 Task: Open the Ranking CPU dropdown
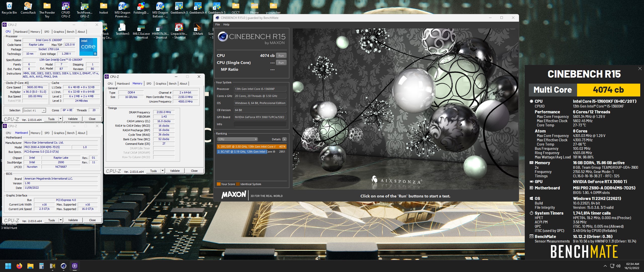(237, 139)
